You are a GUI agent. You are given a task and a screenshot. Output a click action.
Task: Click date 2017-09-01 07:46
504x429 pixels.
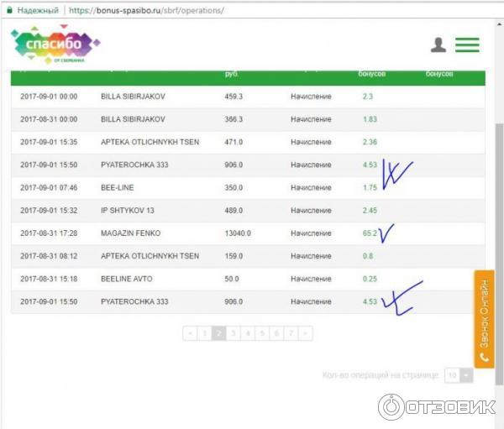pyautogui.click(x=49, y=188)
